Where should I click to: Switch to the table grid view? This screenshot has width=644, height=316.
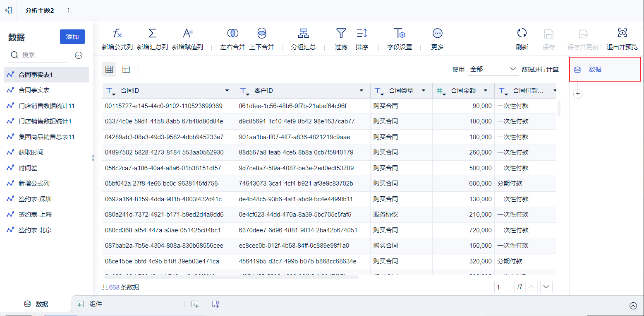click(x=109, y=70)
